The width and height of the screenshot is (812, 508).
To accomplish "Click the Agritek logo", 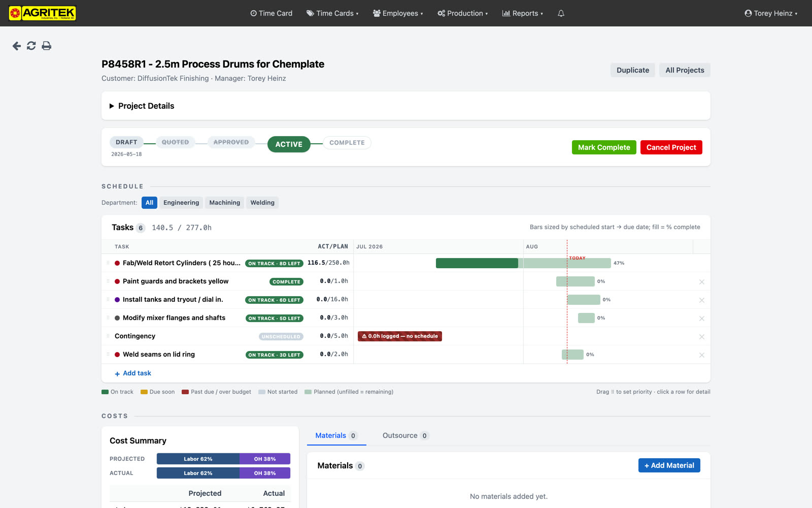I will [42, 13].
